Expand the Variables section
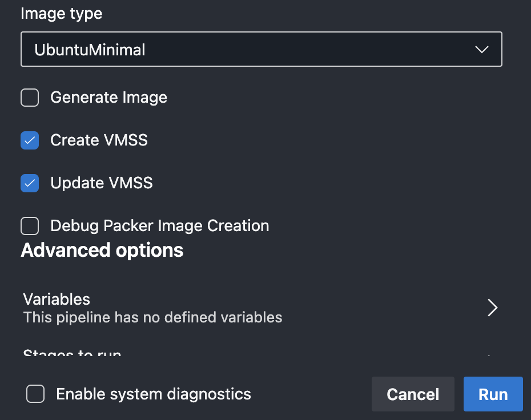Screen dimensions: 531x420 click(257, 307)
